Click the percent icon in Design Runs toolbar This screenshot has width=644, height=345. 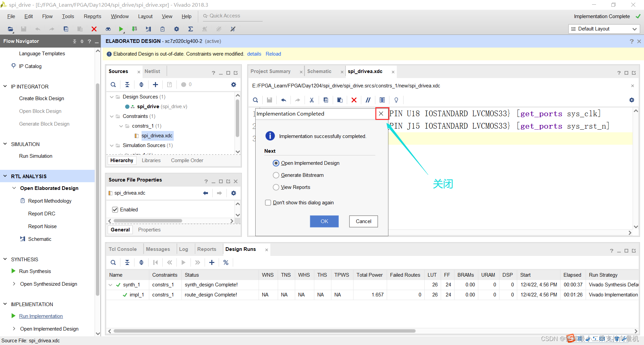coord(226,262)
